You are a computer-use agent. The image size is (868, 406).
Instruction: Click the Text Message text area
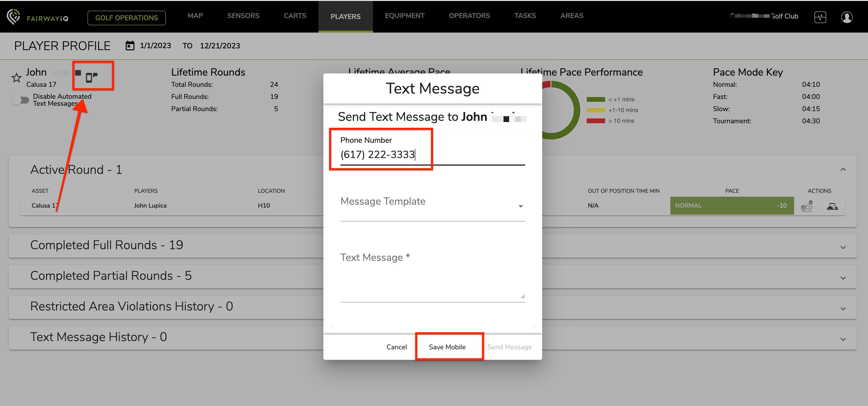[433, 276]
